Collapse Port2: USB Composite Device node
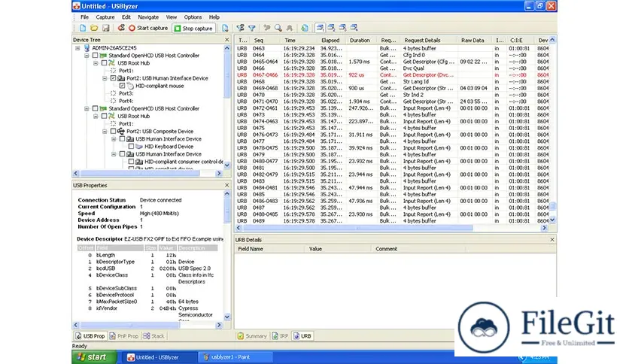Viewport: 629px width, 364px height. tap(105, 132)
